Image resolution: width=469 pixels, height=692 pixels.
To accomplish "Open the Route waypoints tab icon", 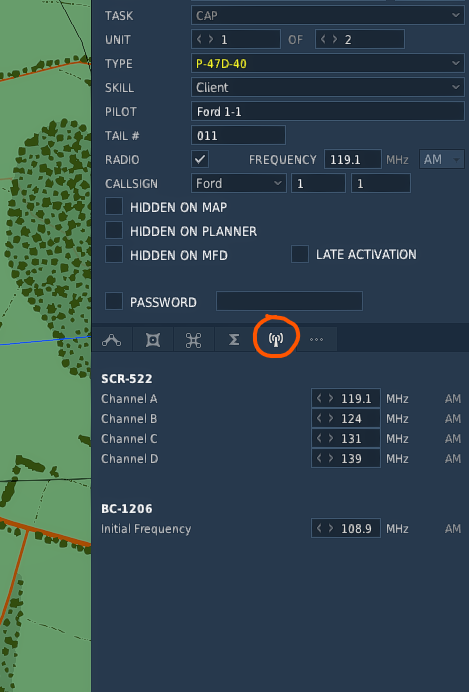I will point(112,339).
